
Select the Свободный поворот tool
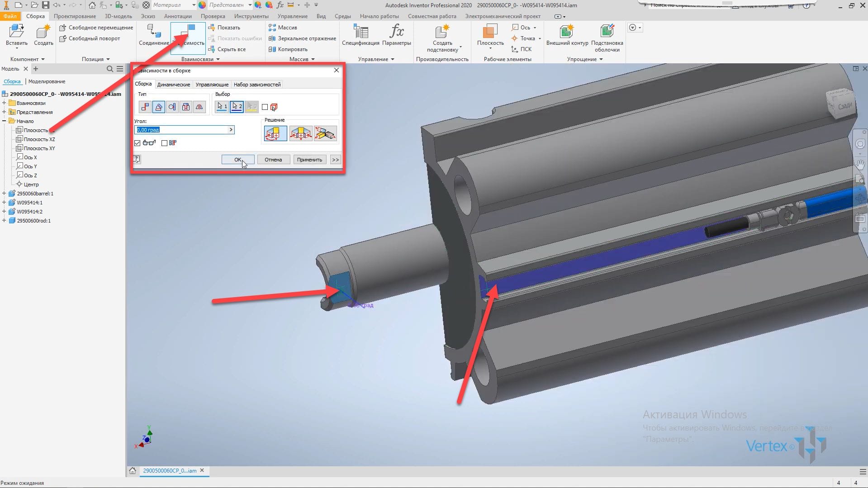(90, 38)
